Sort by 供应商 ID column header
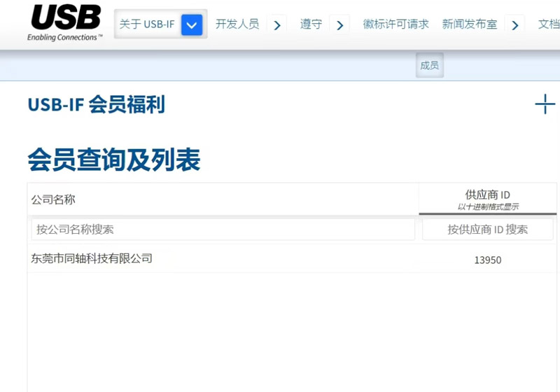Viewport: 560px width, 392px height. click(487, 199)
